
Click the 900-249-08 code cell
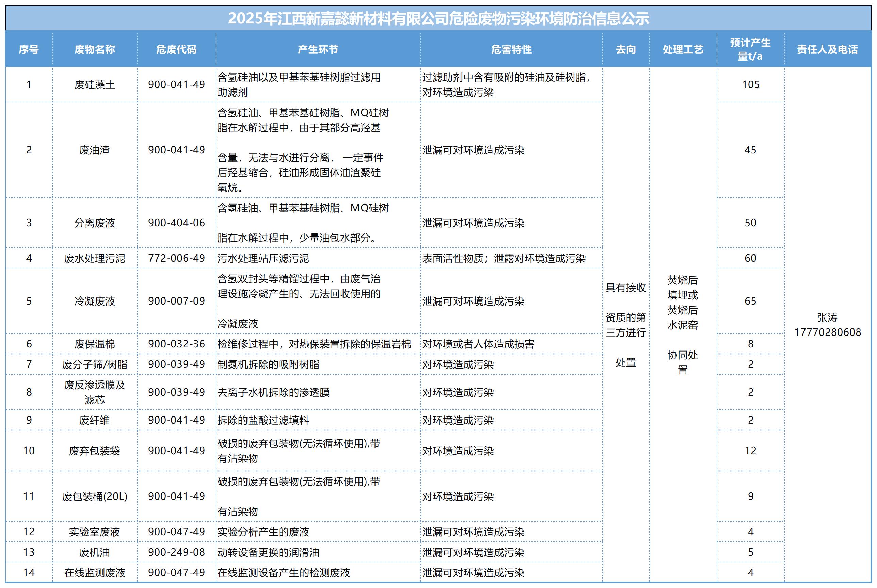tap(176, 552)
